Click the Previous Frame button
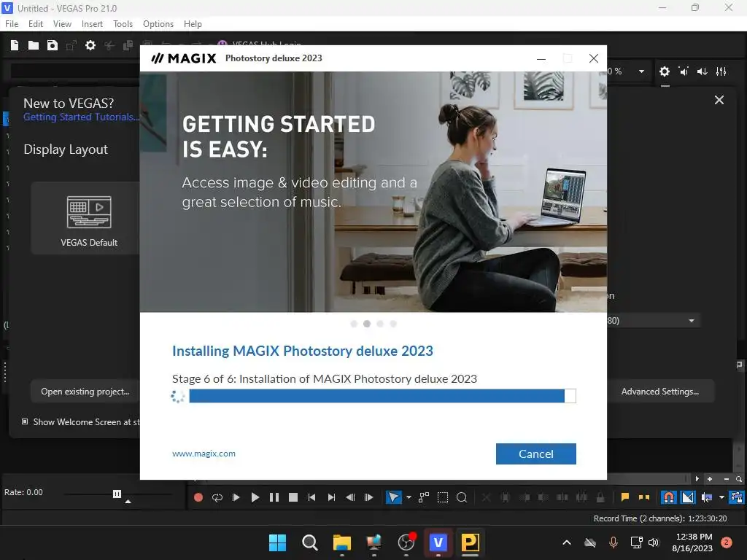This screenshot has width=747, height=560. coord(350,497)
